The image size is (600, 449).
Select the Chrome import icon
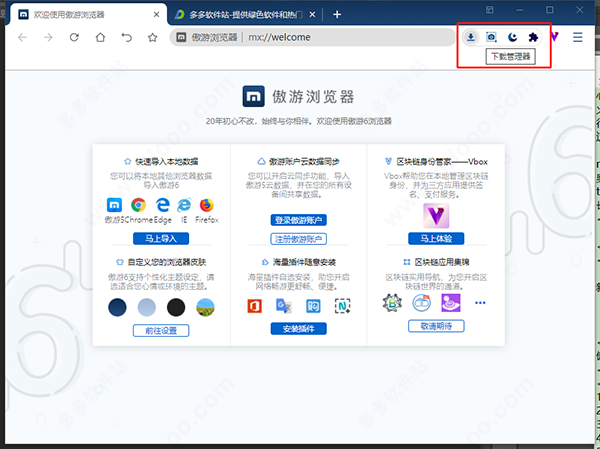pyautogui.click(x=139, y=205)
